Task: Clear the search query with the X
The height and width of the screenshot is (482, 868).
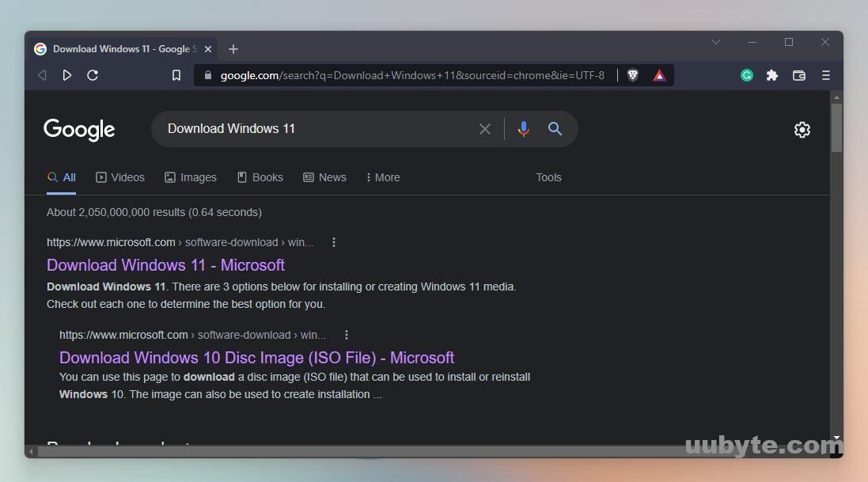Action: click(485, 128)
